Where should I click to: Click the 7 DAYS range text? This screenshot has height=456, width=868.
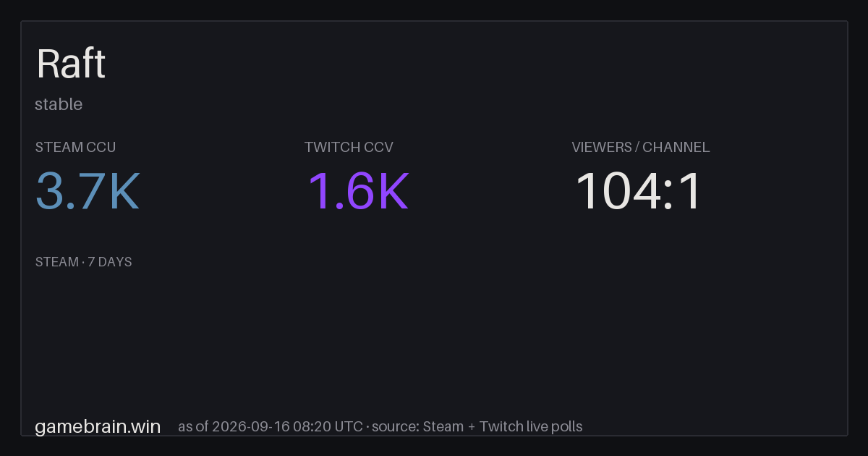pyautogui.click(x=110, y=262)
